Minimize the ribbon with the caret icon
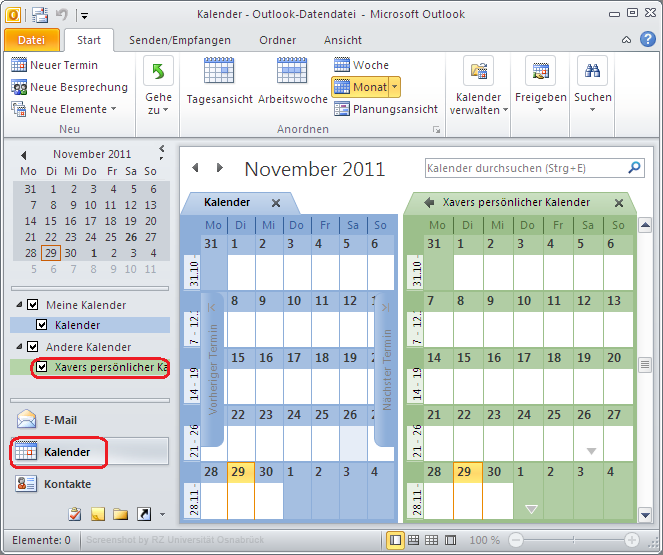The width and height of the screenshot is (663, 555). 626,40
